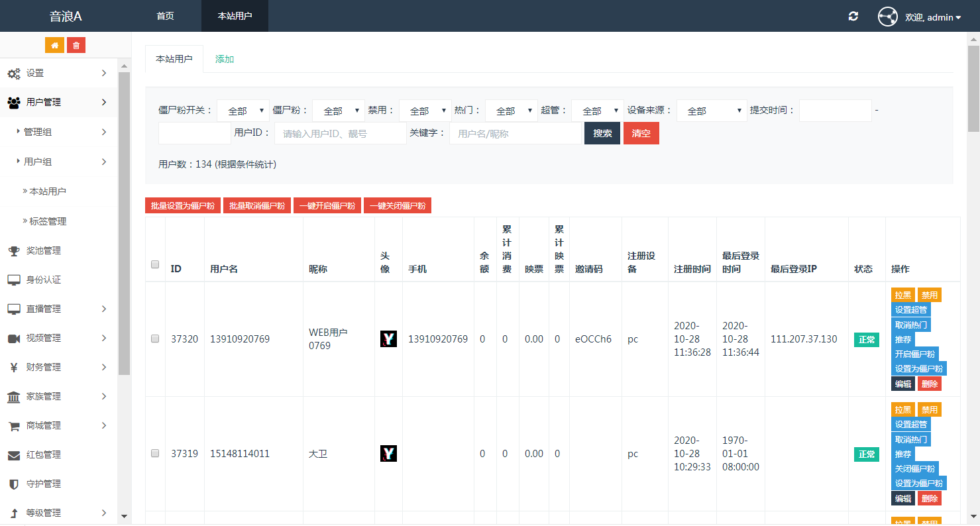Click the yen icon beside 财务管理
980x526 pixels.
(13, 368)
